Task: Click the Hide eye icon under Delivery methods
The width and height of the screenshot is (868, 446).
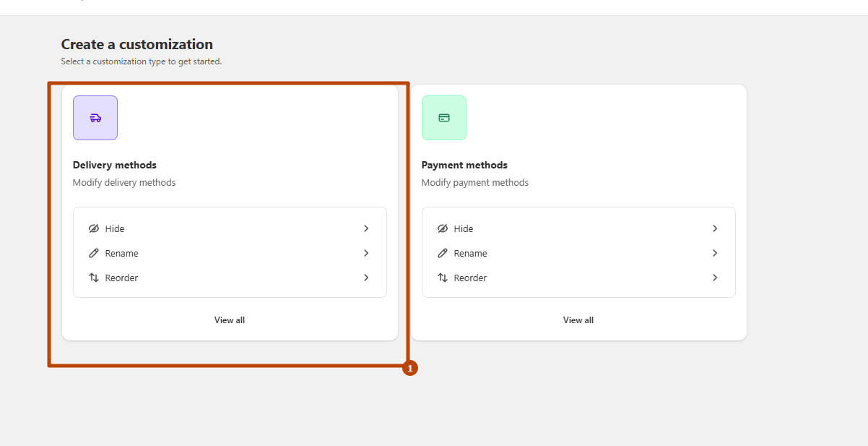Action: [94, 228]
